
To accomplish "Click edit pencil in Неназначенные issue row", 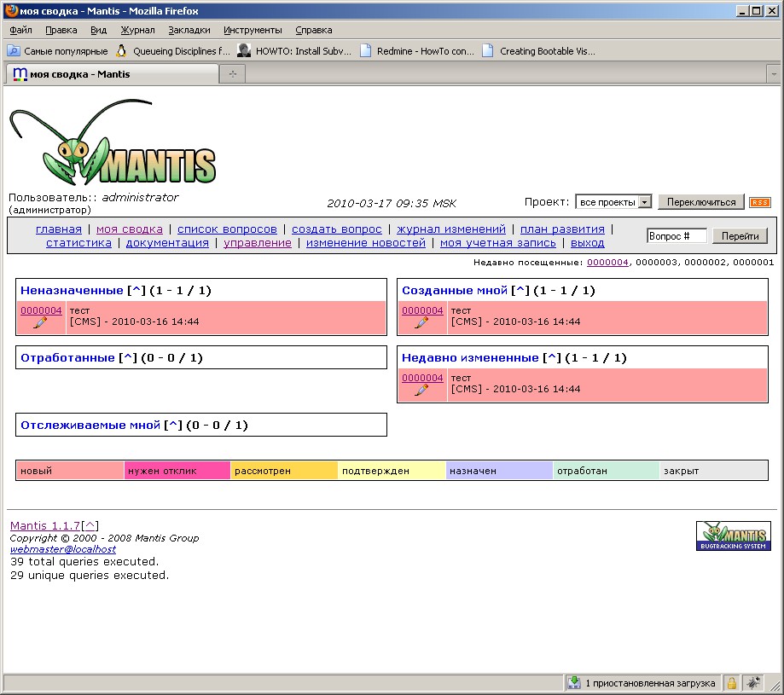I will (x=40, y=322).
